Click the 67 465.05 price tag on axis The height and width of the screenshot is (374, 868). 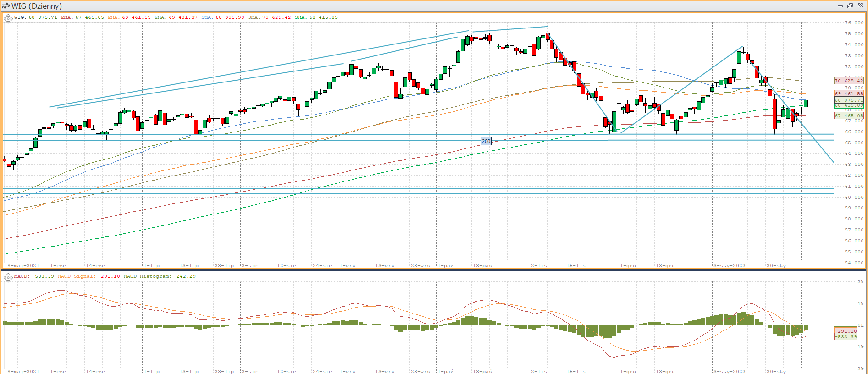point(848,116)
